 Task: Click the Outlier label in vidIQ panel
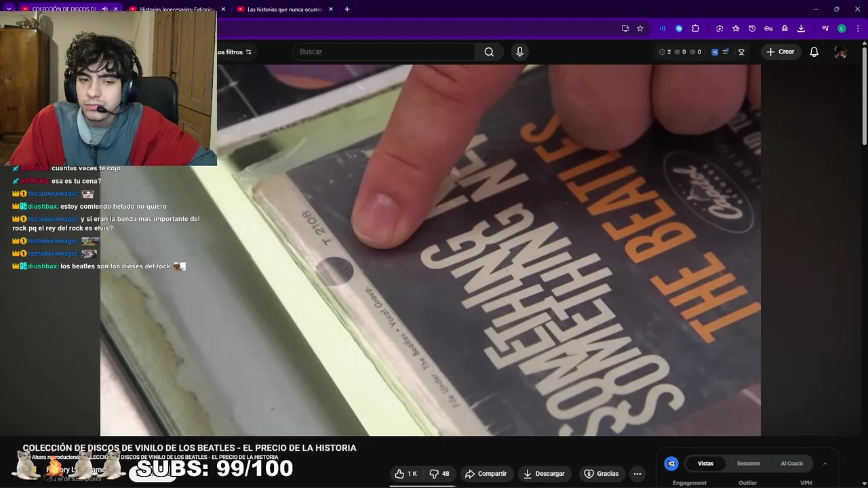pyautogui.click(x=748, y=483)
